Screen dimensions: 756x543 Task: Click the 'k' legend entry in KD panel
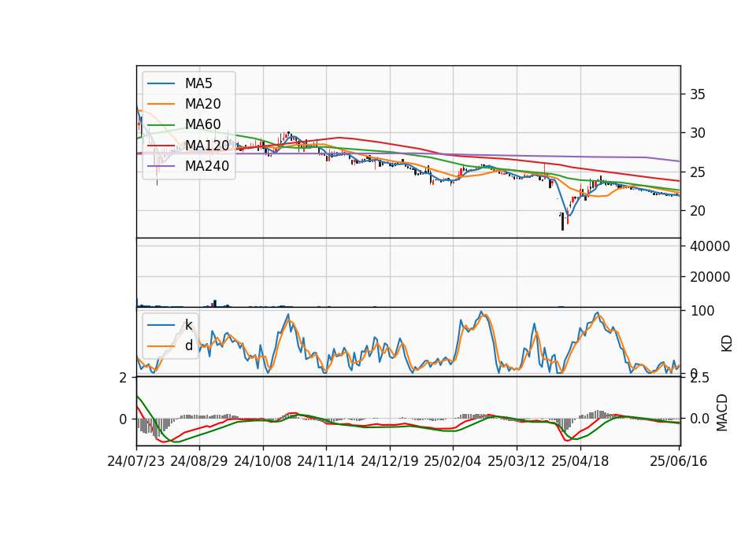[188, 325]
